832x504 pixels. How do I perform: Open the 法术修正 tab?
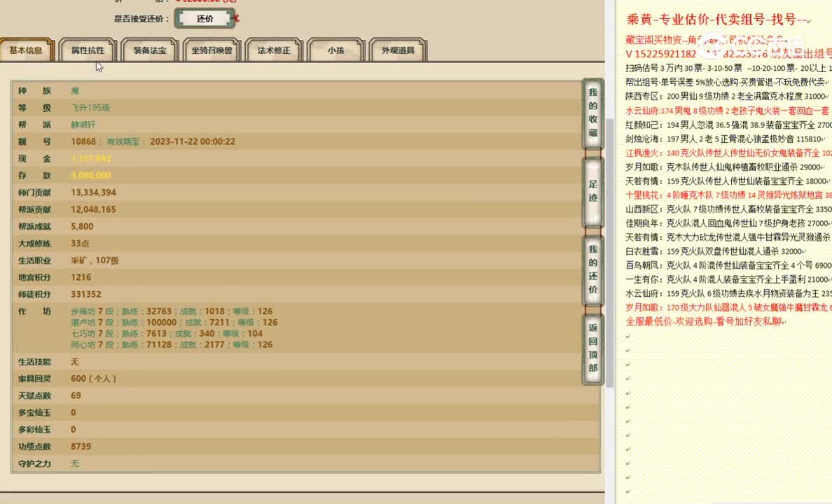click(x=274, y=50)
